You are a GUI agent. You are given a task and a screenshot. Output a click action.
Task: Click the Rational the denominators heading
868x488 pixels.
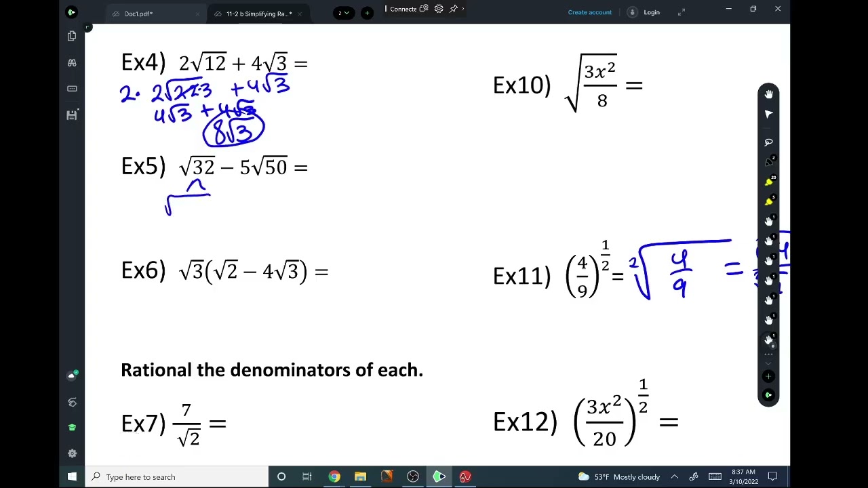click(x=271, y=369)
